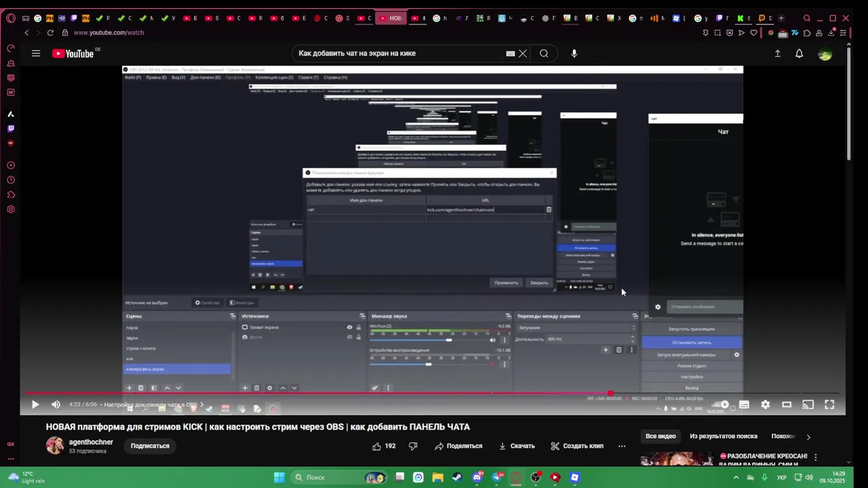This screenshot has width=868, height=488.
Task: Search open tabs with magnifier icon
Action: pos(807,18)
